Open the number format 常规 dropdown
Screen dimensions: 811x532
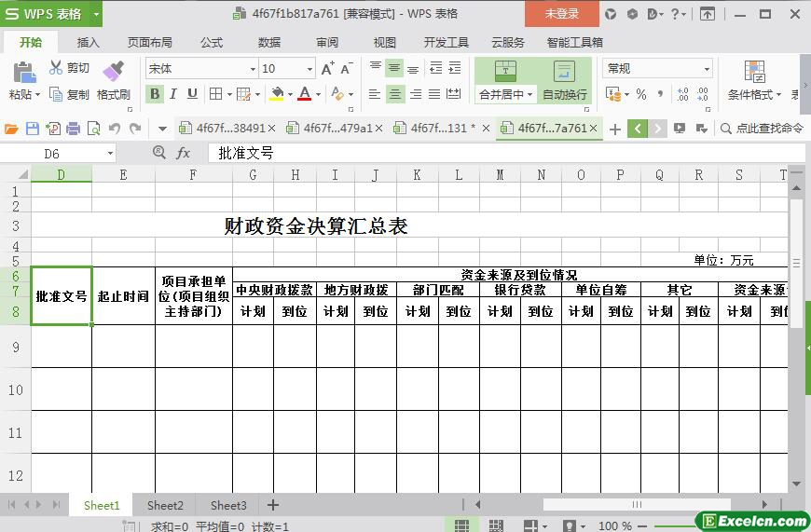[707, 69]
